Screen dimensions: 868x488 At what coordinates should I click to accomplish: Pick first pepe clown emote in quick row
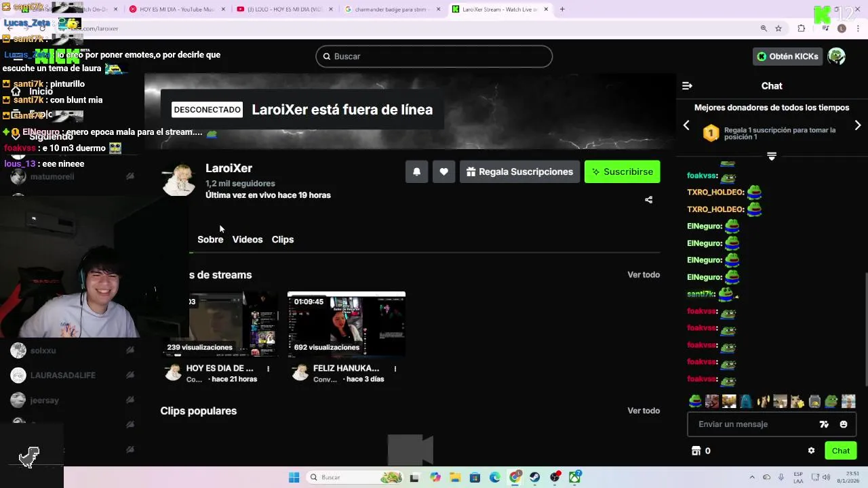pos(695,401)
